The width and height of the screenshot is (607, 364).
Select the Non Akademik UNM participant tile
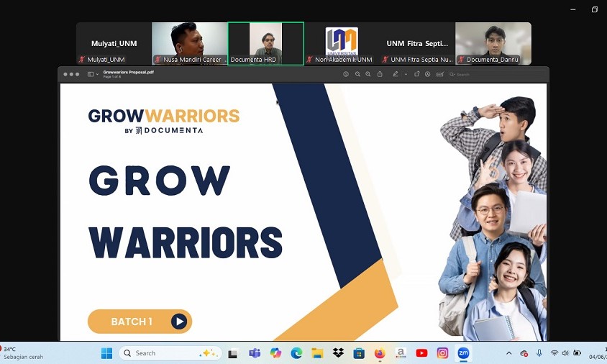342,43
